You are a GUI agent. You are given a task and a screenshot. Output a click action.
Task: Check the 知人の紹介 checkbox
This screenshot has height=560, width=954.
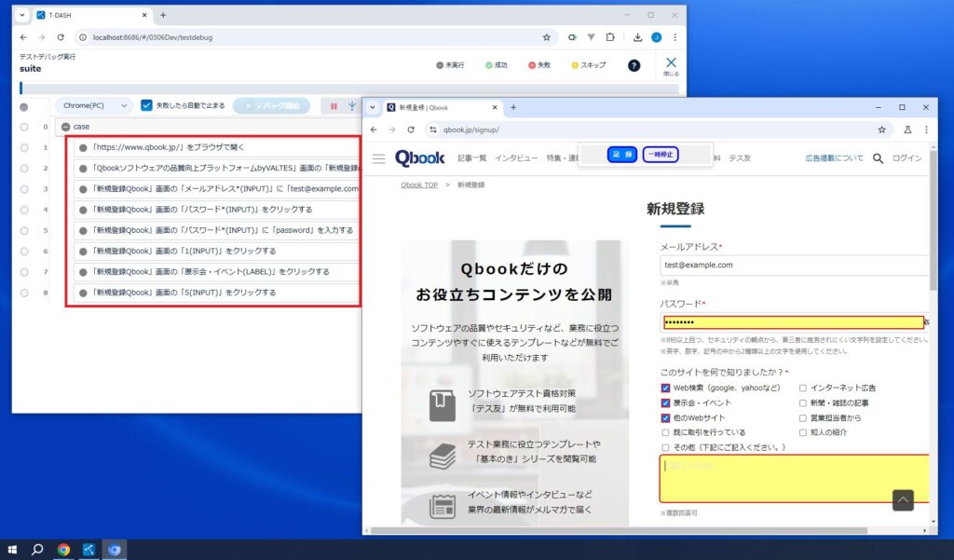[x=802, y=432]
